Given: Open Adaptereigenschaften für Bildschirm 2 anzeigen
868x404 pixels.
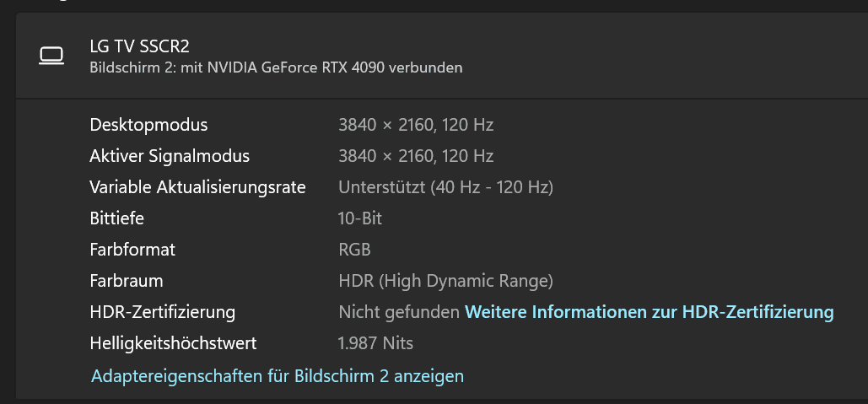Looking at the screenshot, I should 278,376.
